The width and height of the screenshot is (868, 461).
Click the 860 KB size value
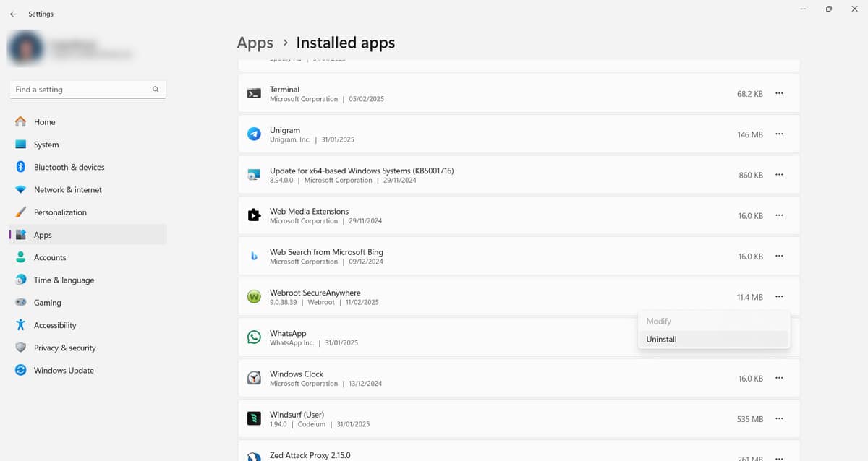pyautogui.click(x=751, y=175)
